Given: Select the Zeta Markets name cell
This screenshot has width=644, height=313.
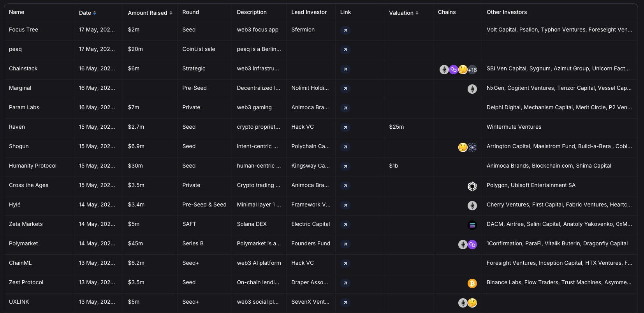Looking at the screenshot, I should pyautogui.click(x=39, y=224).
